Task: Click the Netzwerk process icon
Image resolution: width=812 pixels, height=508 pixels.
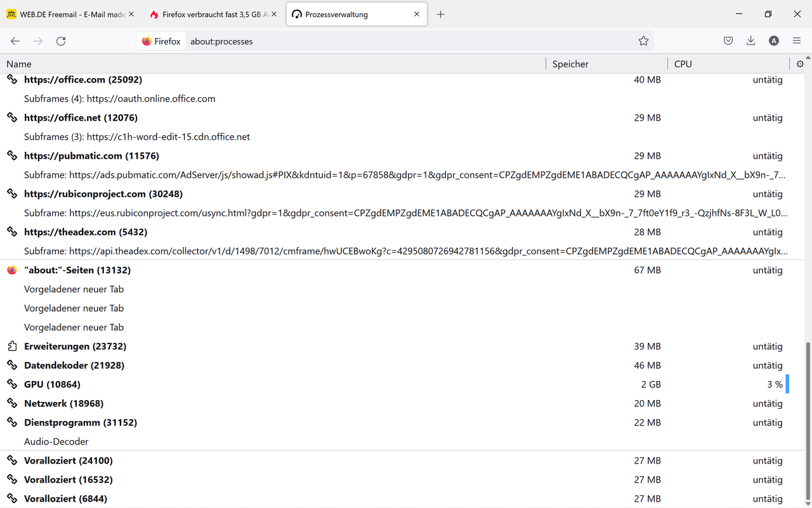Action: click(12, 403)
